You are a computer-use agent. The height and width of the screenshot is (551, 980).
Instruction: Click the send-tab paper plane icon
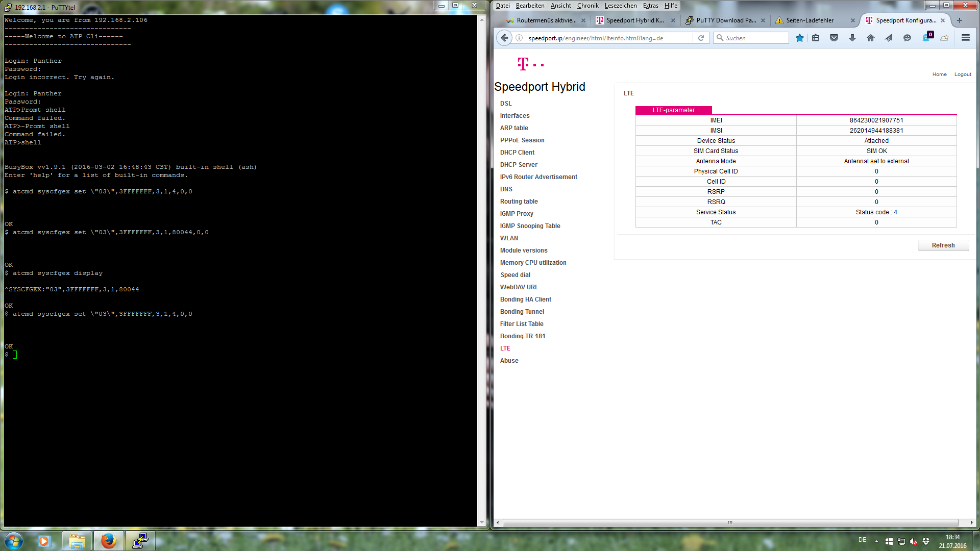pyautogui.click(x=889, y=38)
